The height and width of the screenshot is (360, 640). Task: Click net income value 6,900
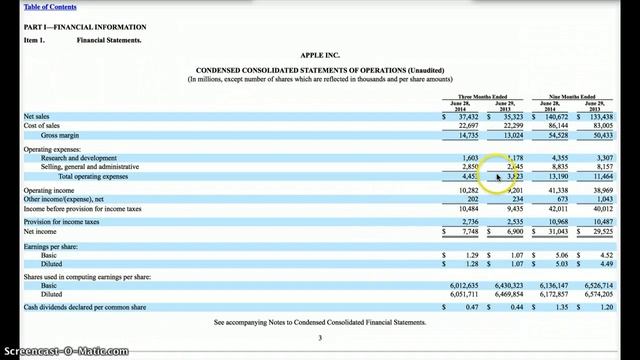point(515,232)
